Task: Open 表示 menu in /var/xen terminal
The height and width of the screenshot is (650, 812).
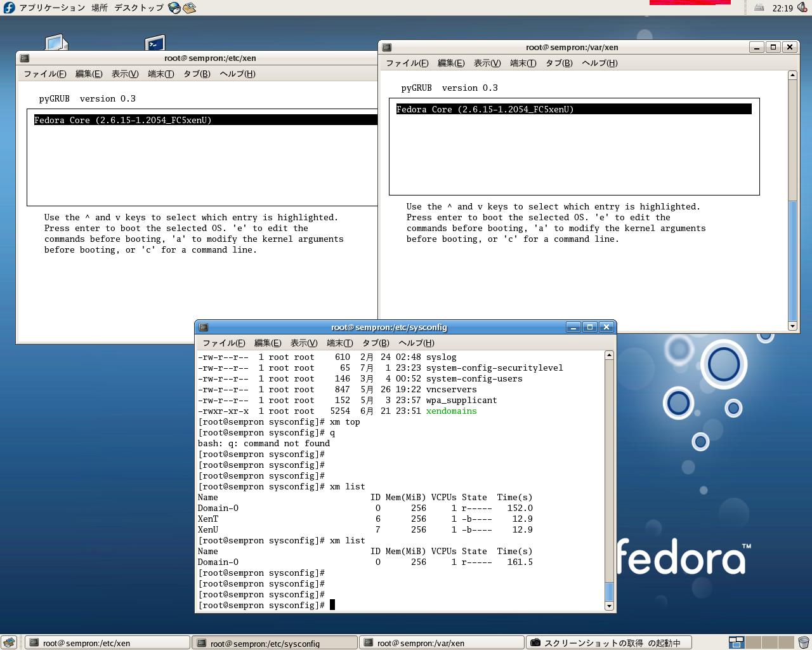Action: 487,63
